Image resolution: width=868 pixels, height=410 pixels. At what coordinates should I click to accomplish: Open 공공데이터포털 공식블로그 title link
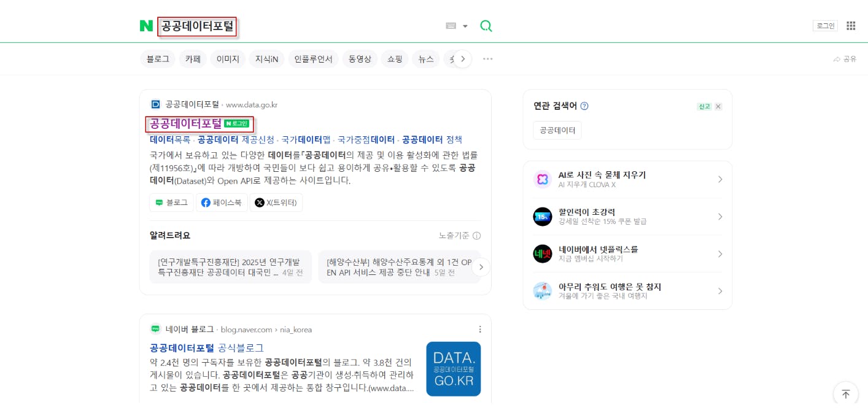[207, 347]
